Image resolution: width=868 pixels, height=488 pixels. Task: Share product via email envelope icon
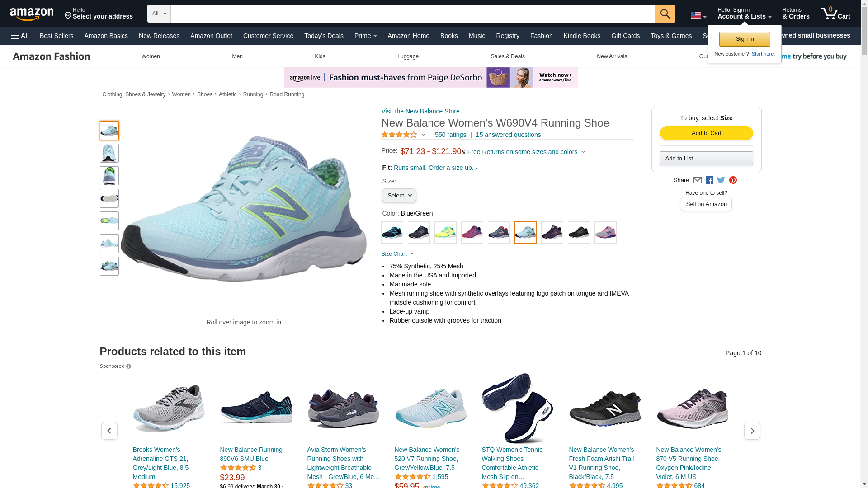click(697, 180)
